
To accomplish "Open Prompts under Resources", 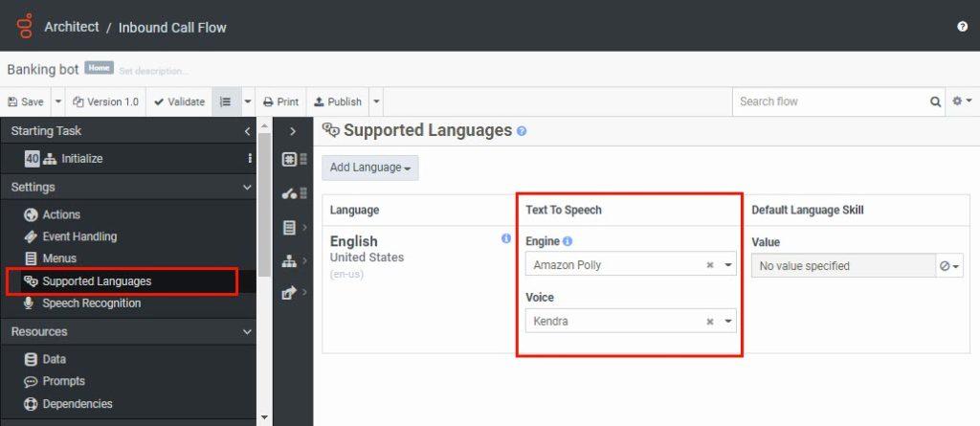I will coord(63,381).
